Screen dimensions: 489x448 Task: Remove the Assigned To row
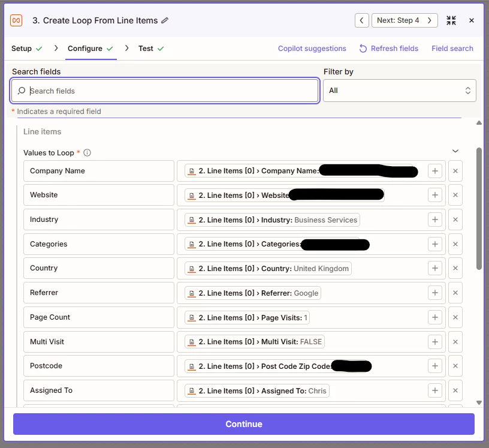pos(455,390)
